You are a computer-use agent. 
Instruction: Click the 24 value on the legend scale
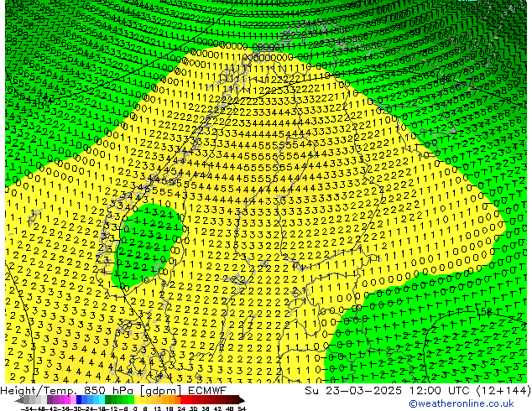(x=181, y=409)
